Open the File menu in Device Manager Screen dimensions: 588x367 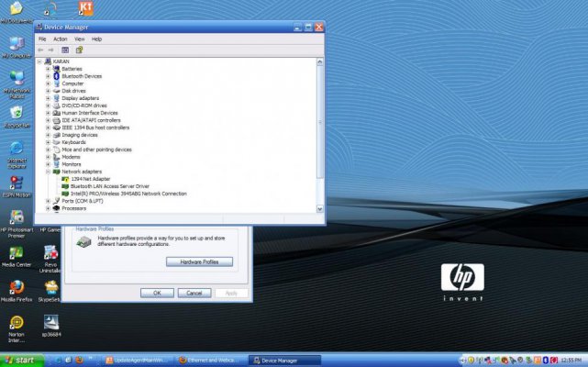(42, 39)
